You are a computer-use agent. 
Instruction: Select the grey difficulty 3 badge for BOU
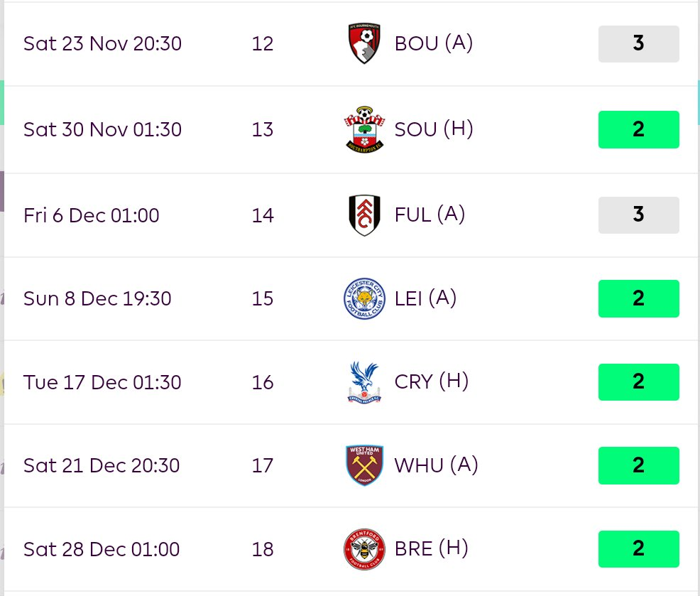[x=638, y=44]
